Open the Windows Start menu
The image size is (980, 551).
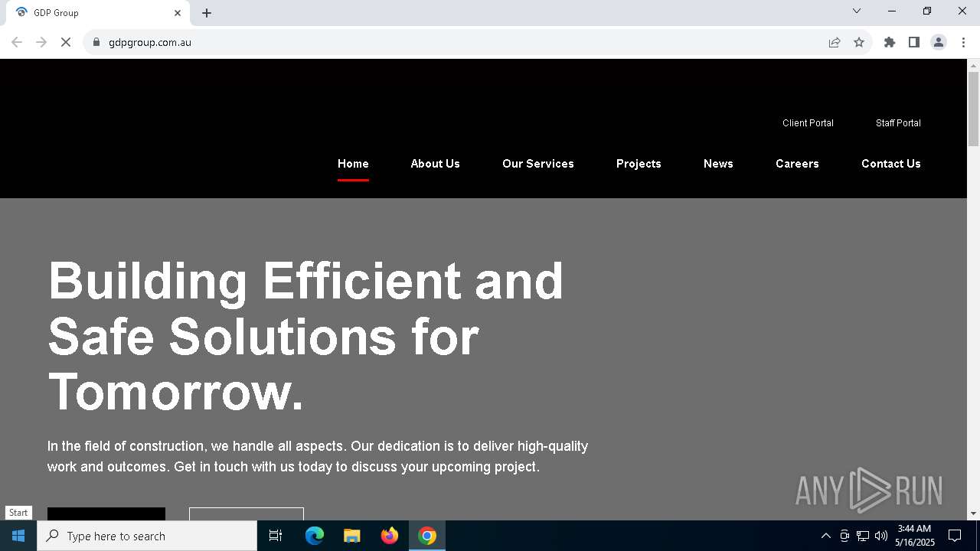(x=18, y=536)
